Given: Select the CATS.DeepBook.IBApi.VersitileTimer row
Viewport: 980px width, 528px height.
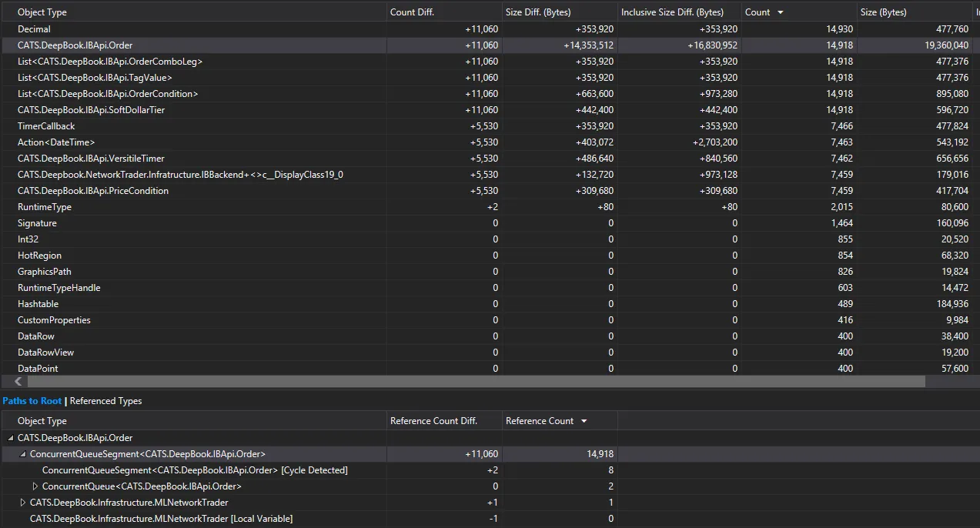Looking at the screenshot, I should point(490,159).
